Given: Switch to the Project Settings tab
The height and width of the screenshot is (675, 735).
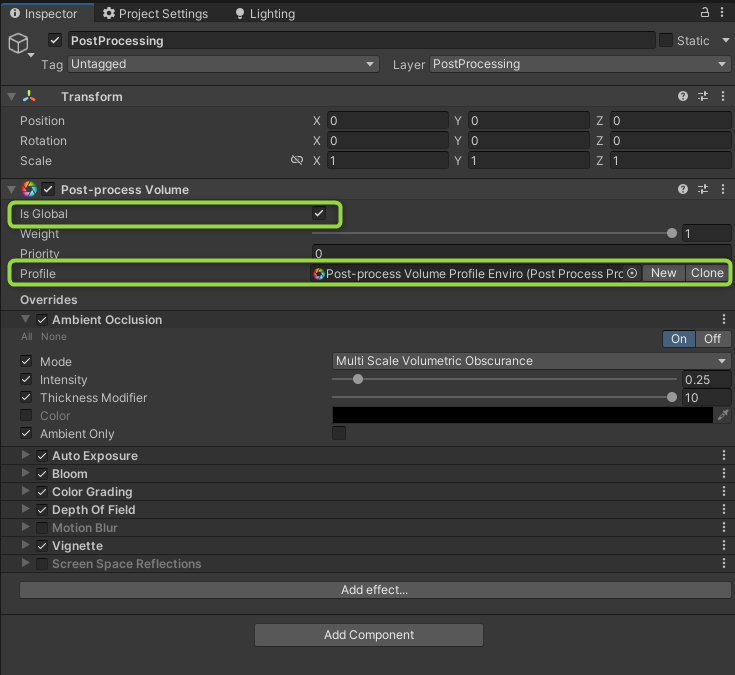Looking at the screenshot, I should 155,14.
